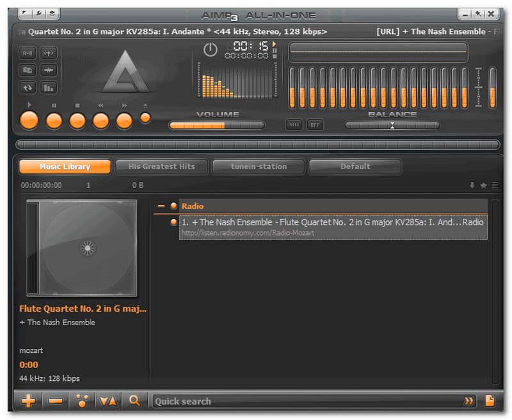Click the '00:00:00:00' playlist total duration

[41, 186]
